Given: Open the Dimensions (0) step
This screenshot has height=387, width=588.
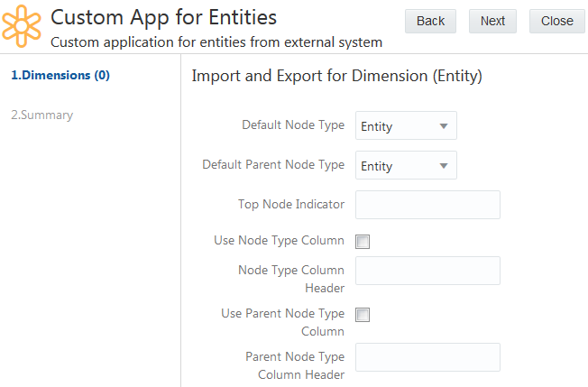Looking at the screenshot, I should pos(60,76).
